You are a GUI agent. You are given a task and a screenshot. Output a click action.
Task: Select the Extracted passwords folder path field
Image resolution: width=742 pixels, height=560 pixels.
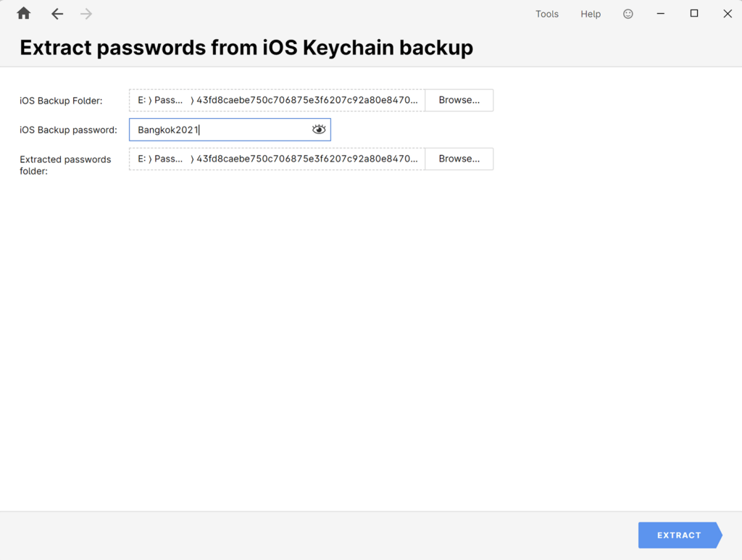(x=277, y=159)
